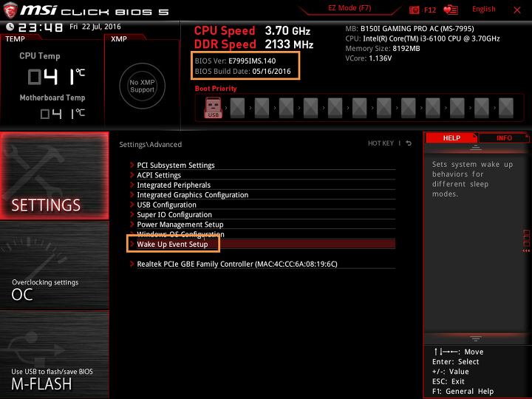Click the DDR Speed 2133 MHz readout

253,44
